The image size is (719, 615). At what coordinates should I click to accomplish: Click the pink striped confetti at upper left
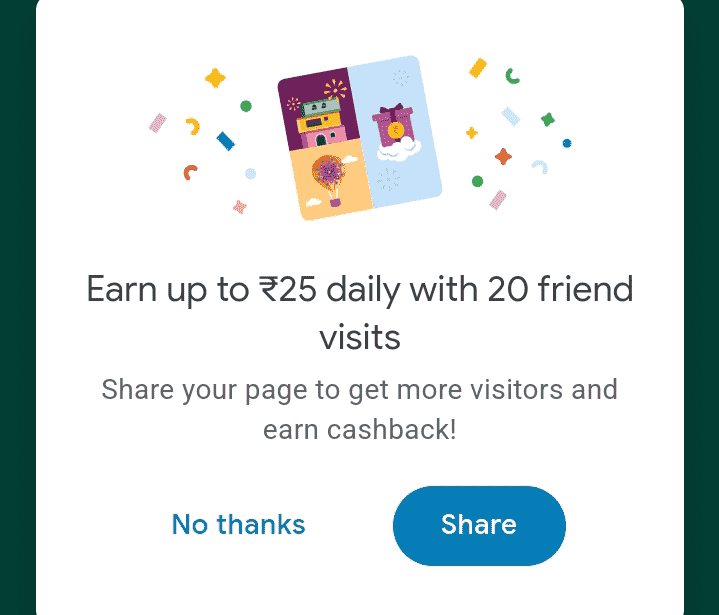157,123
